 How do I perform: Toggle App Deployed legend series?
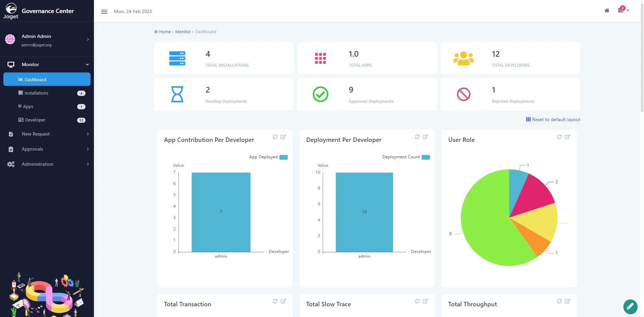(x=268, y=157)
